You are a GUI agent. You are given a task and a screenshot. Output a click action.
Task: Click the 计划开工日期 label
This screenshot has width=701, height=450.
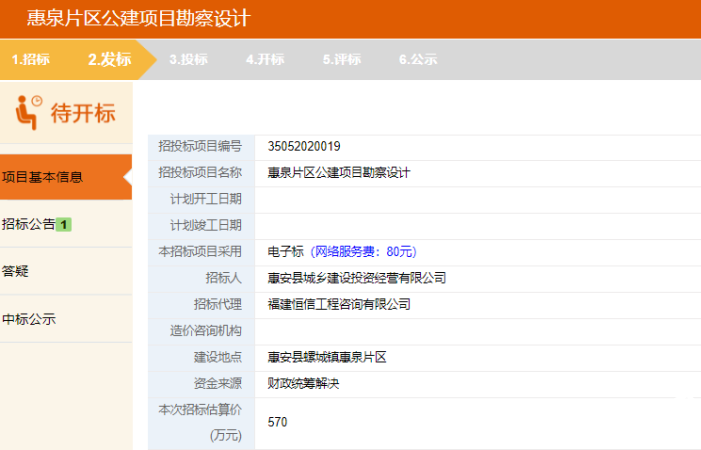[206, 199]
